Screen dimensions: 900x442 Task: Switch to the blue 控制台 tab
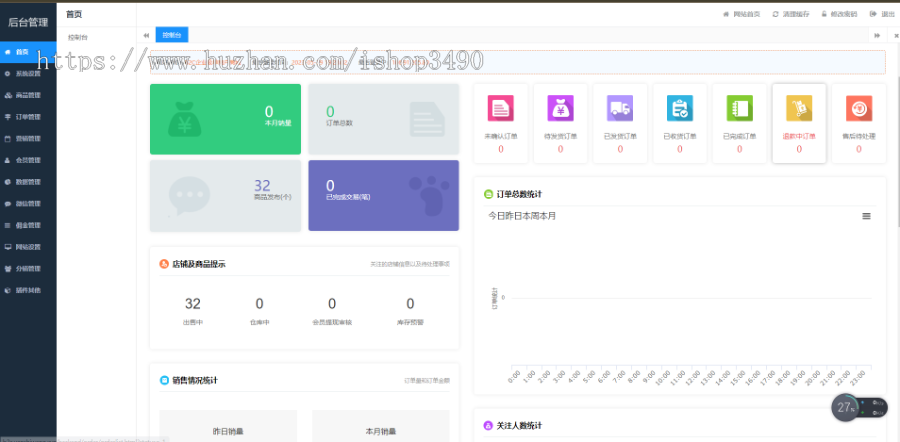coord(172,35)
